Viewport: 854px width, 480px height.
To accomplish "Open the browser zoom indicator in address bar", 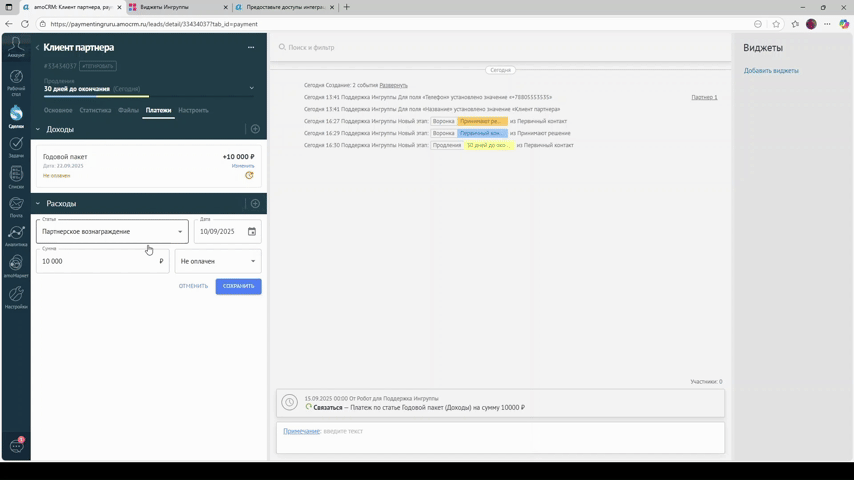I will click(x=758, y=24).
